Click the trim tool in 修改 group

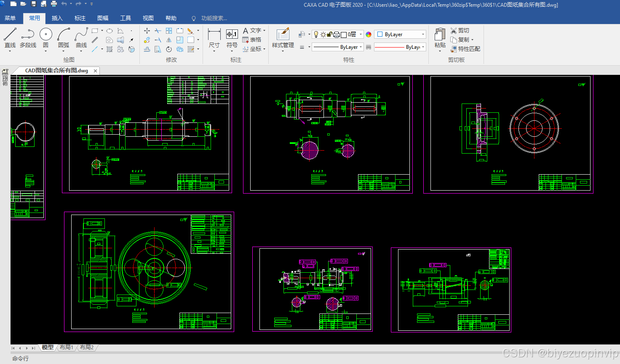click(x=158, y=31)
